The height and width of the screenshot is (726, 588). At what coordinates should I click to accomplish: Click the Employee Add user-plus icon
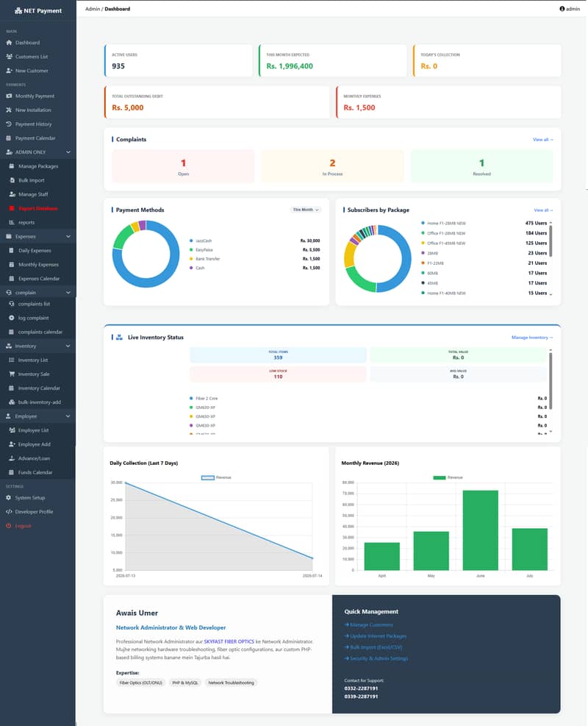pyautogui.click(x=12, y=444)
